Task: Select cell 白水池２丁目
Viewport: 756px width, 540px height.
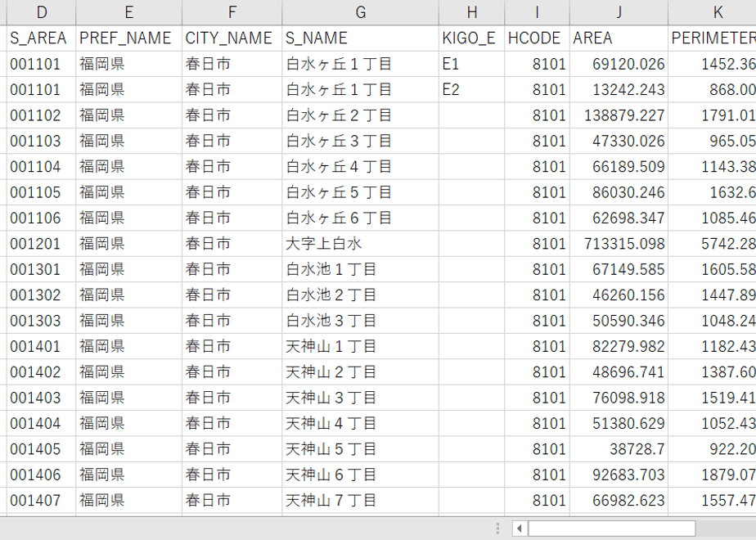Action: (x=360, y=295)
